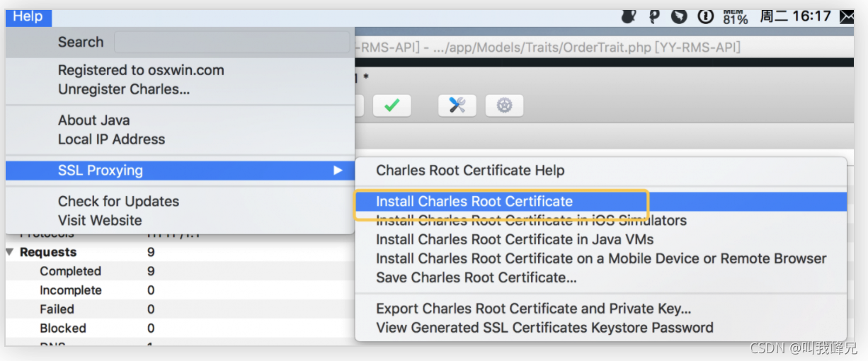Screen dimensions: 868x361
Task: Collapse the Requests tree row
Action: 10,253
